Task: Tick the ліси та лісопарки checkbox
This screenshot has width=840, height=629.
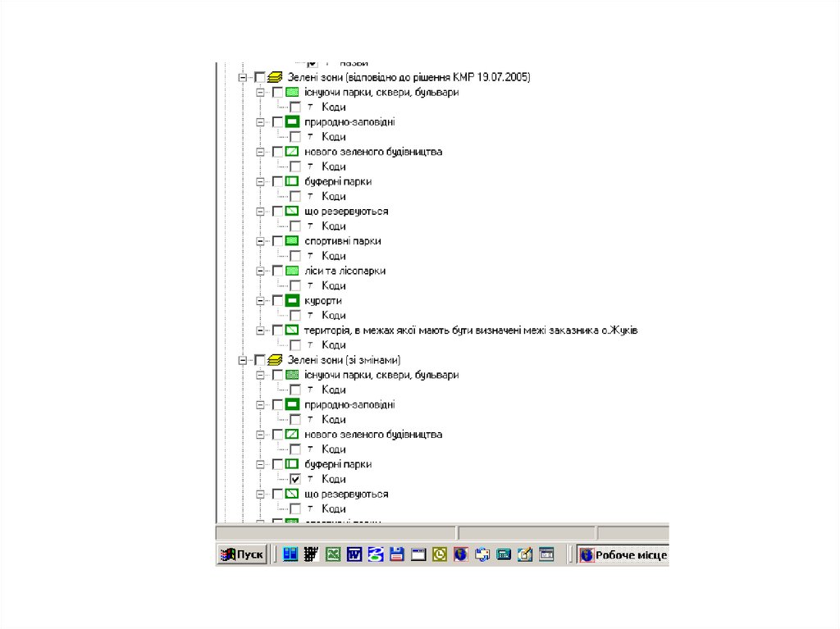Action: 277,271
